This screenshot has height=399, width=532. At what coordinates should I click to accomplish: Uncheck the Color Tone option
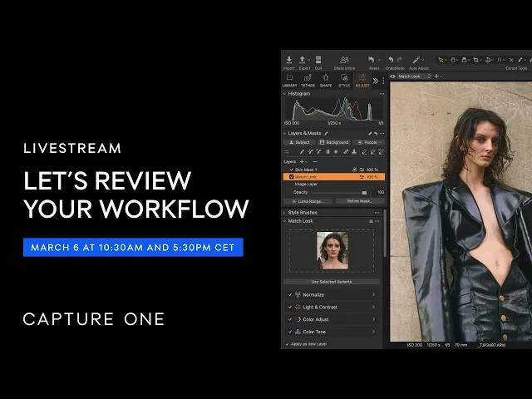[x=290, y=332]
